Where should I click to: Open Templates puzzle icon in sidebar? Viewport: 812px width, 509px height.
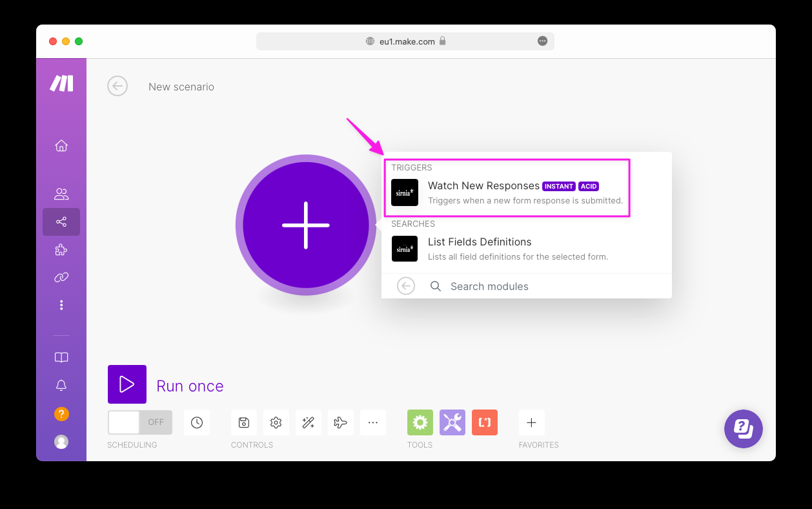(x=61, y=249)
